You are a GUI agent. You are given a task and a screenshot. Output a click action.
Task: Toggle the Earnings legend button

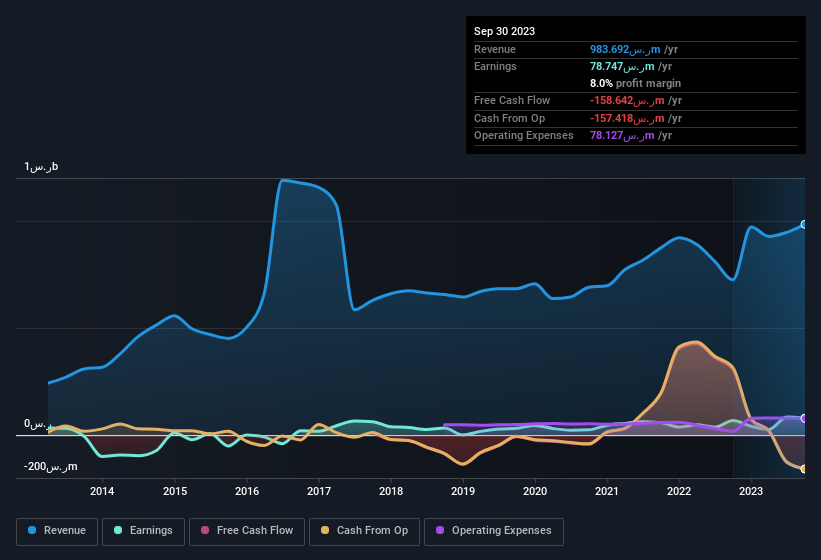(x=143, y=531)
